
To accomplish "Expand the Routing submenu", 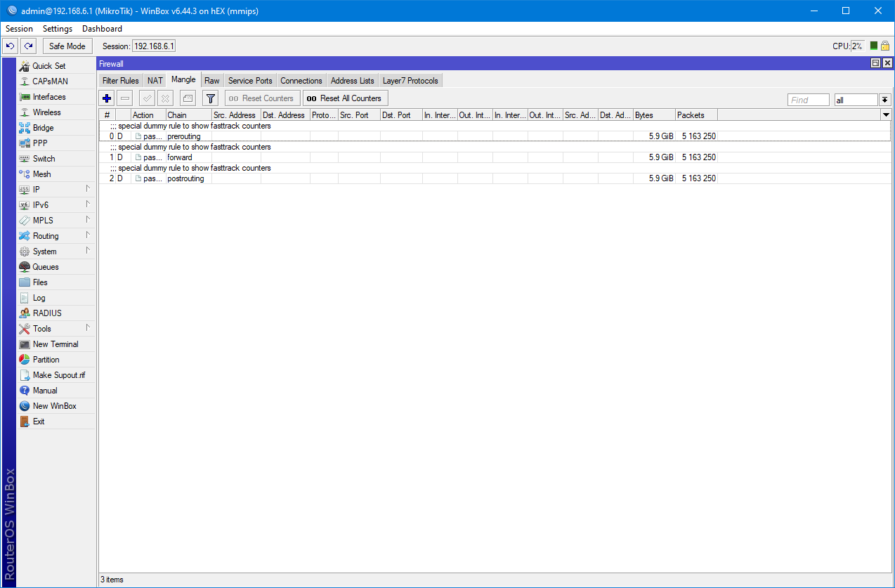I will [x=56, y=236].
